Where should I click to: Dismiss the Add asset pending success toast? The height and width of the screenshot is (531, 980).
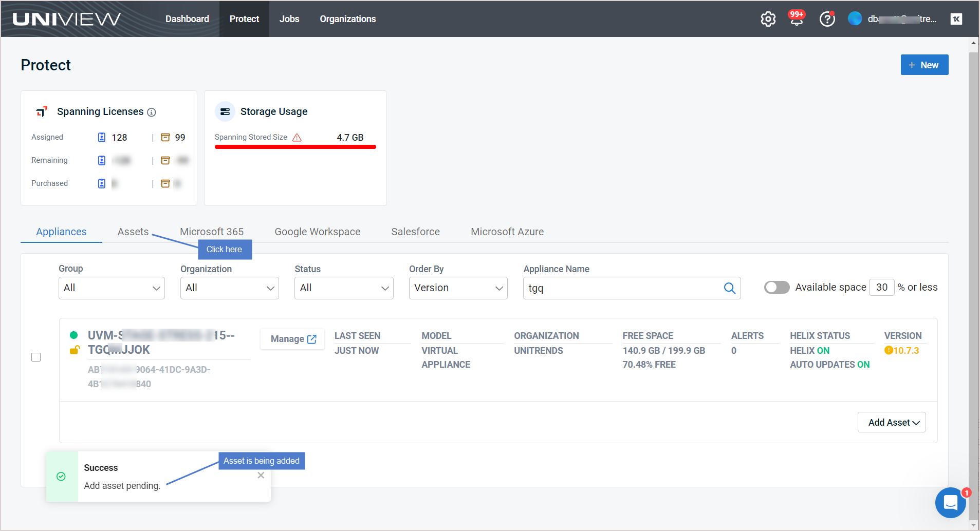[x=261, y=475]
